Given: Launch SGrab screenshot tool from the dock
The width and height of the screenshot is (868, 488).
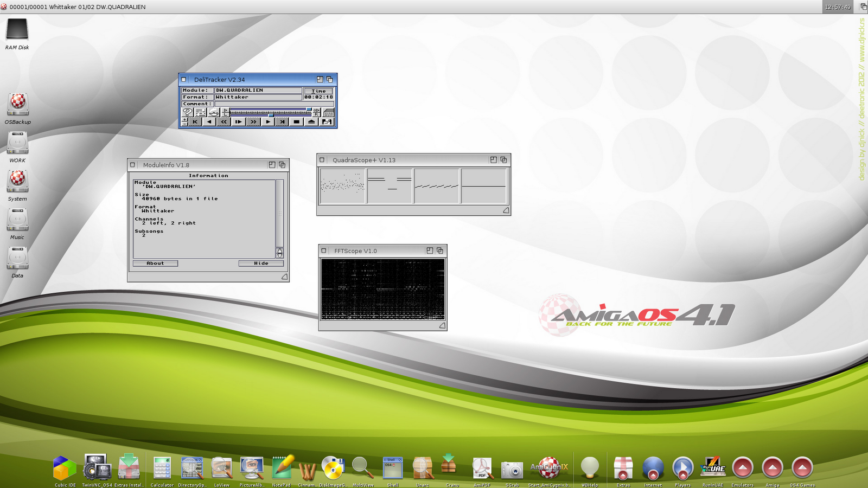Looking at the screenshot, I should [x=512, y=470].
